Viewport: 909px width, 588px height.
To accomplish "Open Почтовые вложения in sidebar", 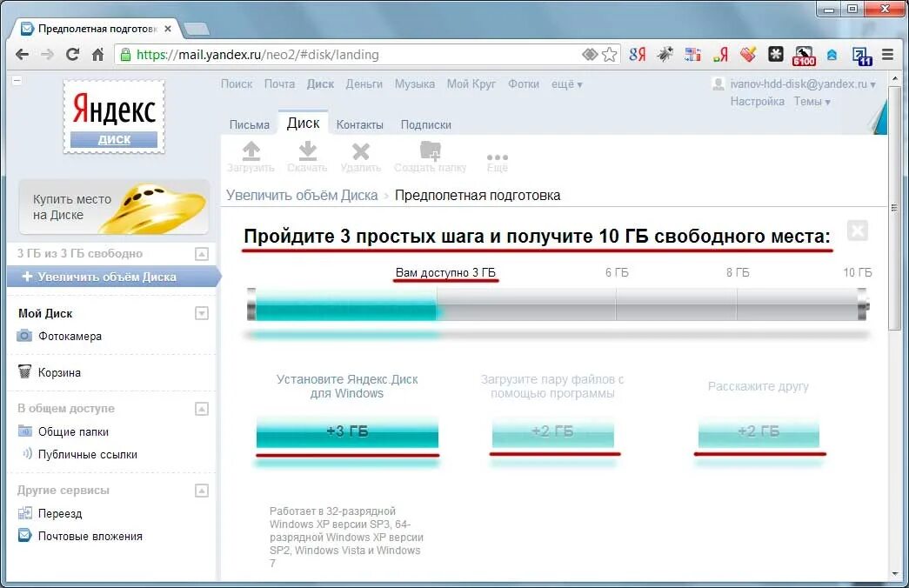I will click(x=90, y=537).
